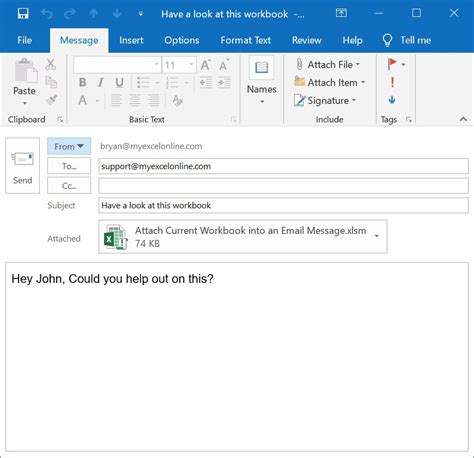Open Ribbon Display Options button
This screenshot has width=474, height=458.
tap(341, 13)
